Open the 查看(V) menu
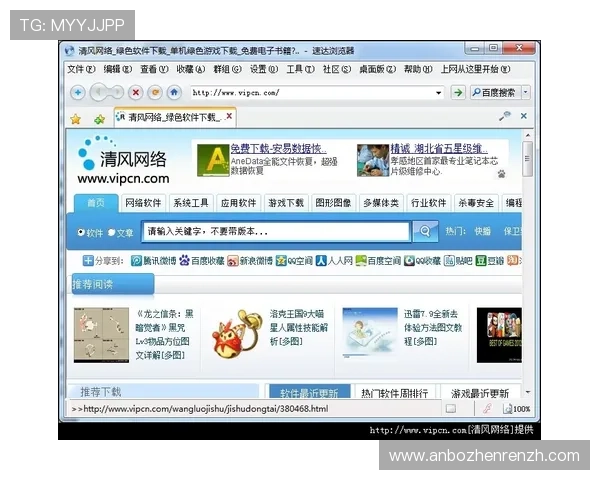600x480 pixels. click(154, 69)
